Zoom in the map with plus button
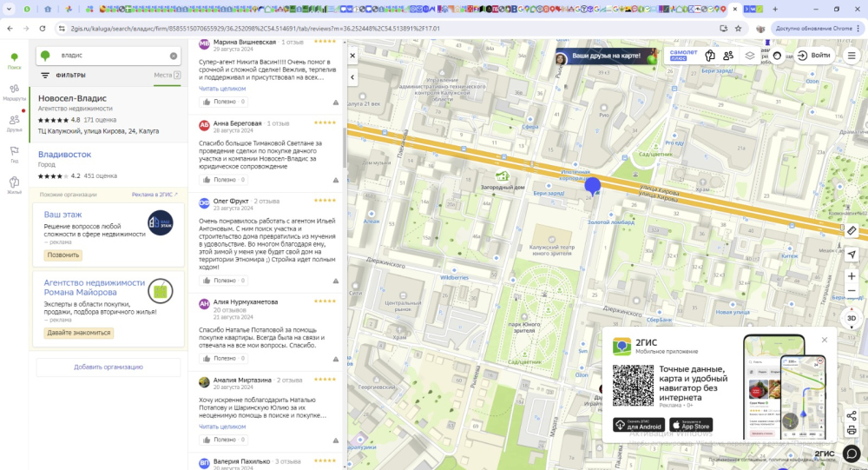The width and height of the screenshot is (868, 470). (x=852, y=276)
